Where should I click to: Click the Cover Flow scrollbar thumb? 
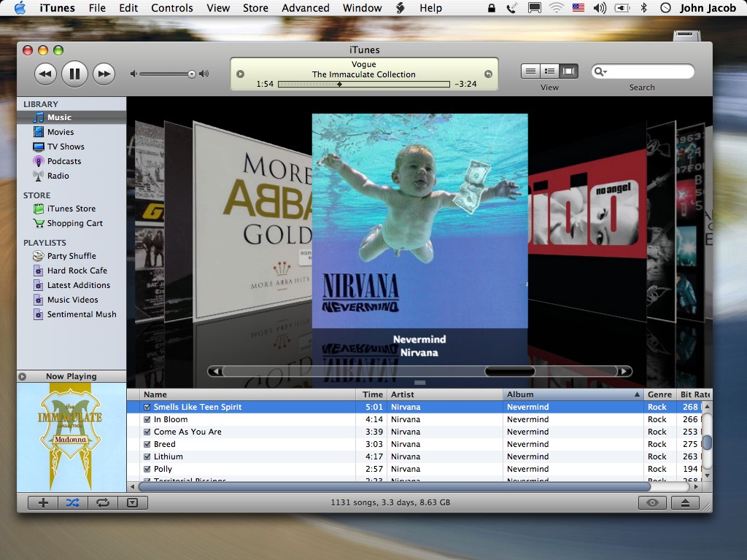pyautogui.click(x=510, y=371)
